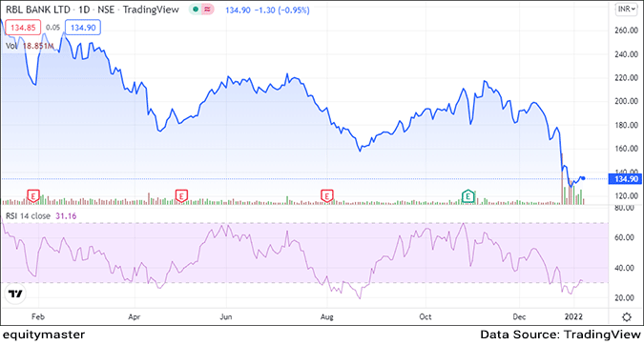Click the green November earnings marker
This screenshot has width=644, height=345.
tap(467, 196)
